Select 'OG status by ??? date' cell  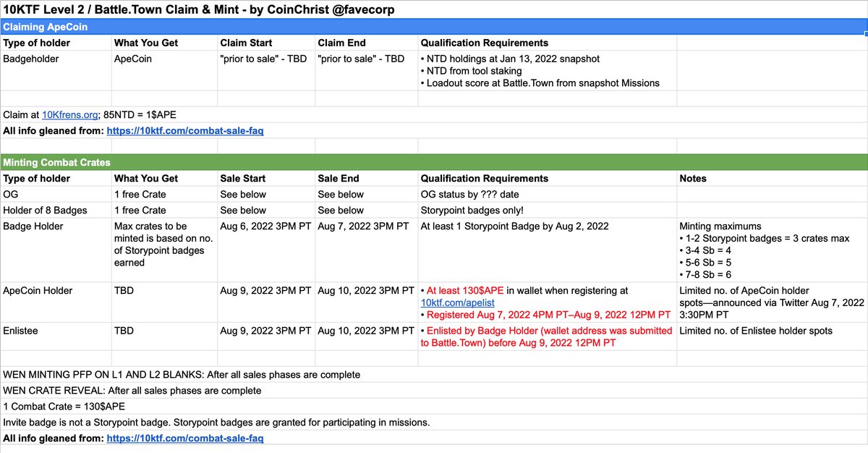547,195
